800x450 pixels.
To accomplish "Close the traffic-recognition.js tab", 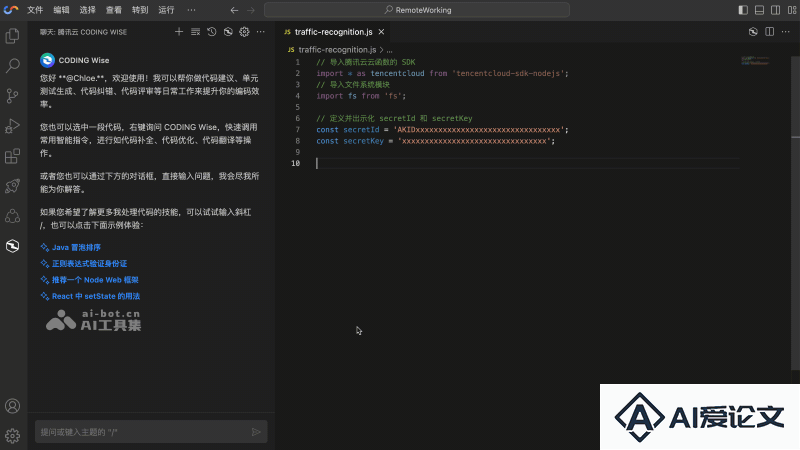I will (x=381, y=32).
